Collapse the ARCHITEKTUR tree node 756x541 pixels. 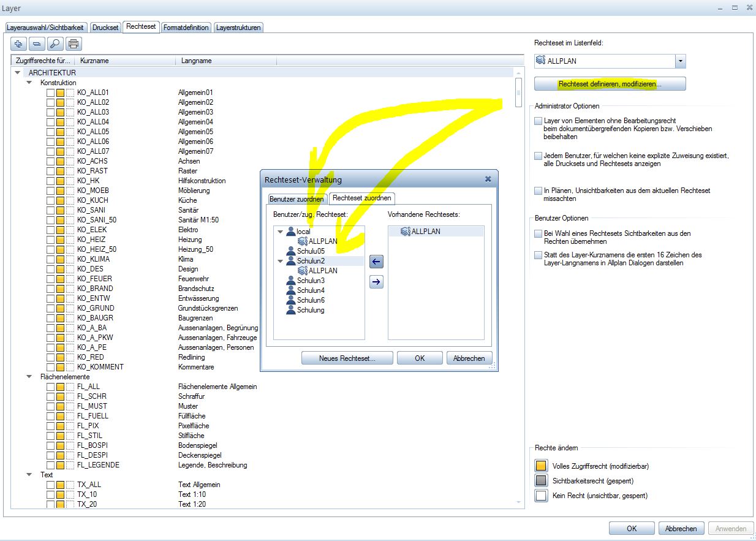(x=18, y=73)
